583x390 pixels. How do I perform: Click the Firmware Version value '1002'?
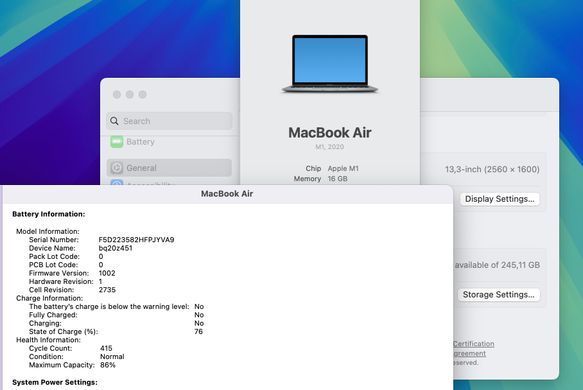click(107, 273)
